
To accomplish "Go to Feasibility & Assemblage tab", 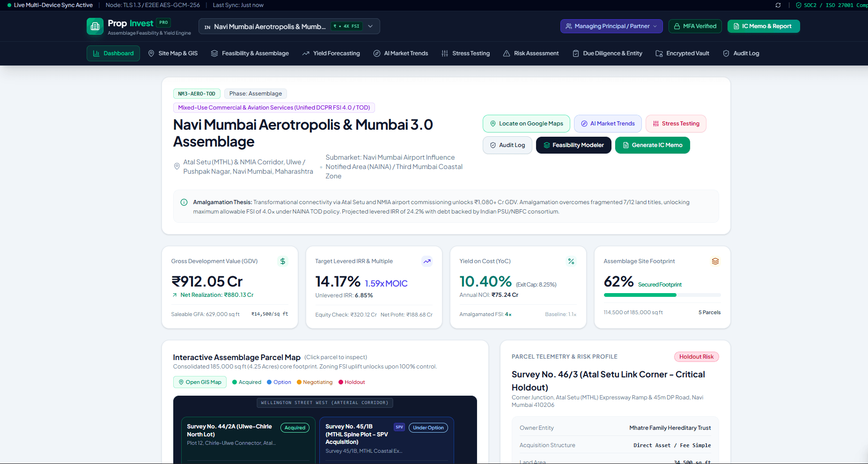I will [250, 53].
